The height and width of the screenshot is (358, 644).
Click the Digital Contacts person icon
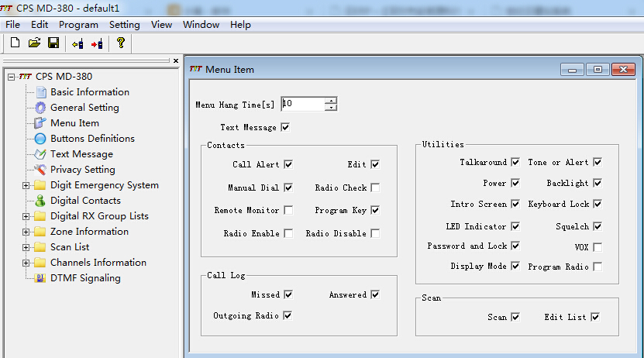pos(40,201)
